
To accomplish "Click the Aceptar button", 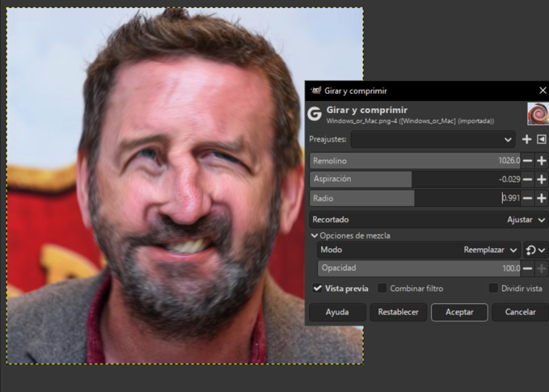I will (458, 312).
